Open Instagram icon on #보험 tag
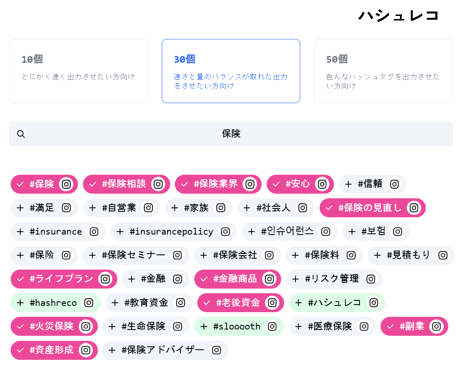This screenshot has width=471, height=380. 397,231
